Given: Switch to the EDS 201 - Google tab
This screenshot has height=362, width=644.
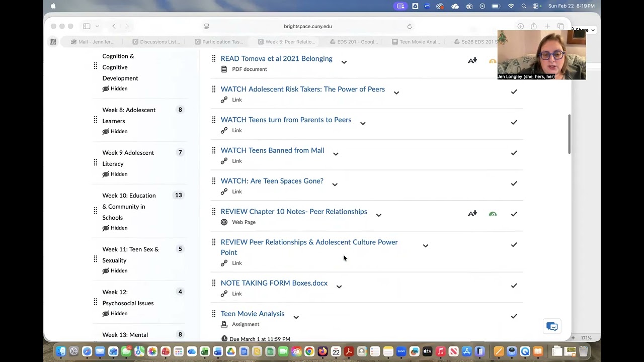Looking at the screenshot, I should 353,42.
